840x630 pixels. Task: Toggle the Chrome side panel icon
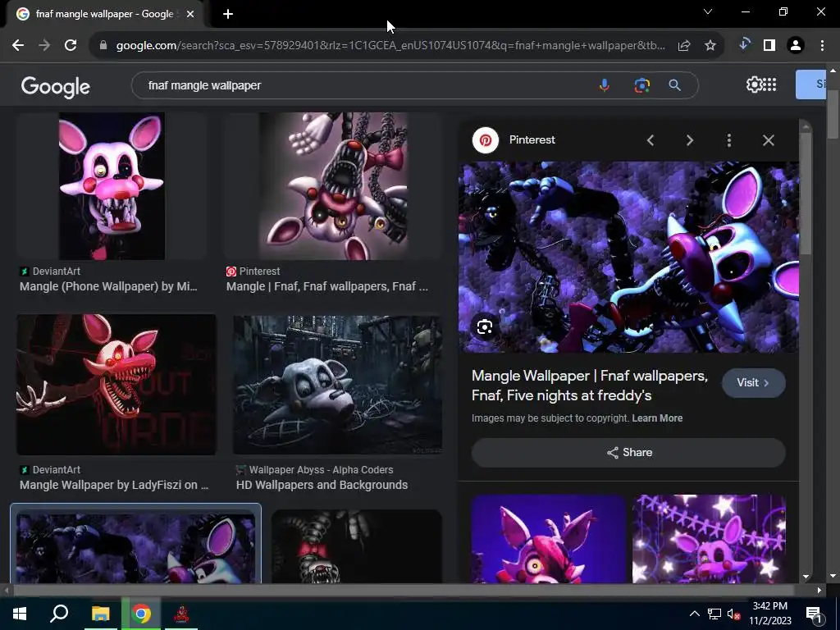coord(769,46)
